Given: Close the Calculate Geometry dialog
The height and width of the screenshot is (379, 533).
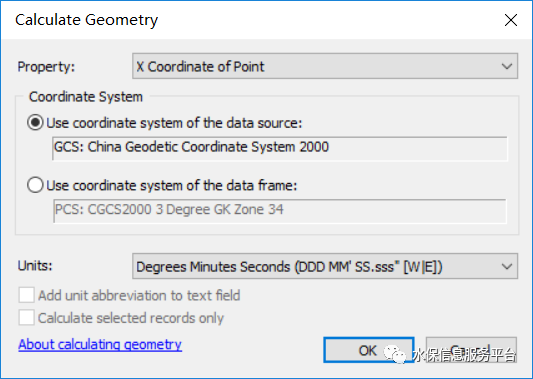Looking at the screenshot, I should (x=511, y=20).
